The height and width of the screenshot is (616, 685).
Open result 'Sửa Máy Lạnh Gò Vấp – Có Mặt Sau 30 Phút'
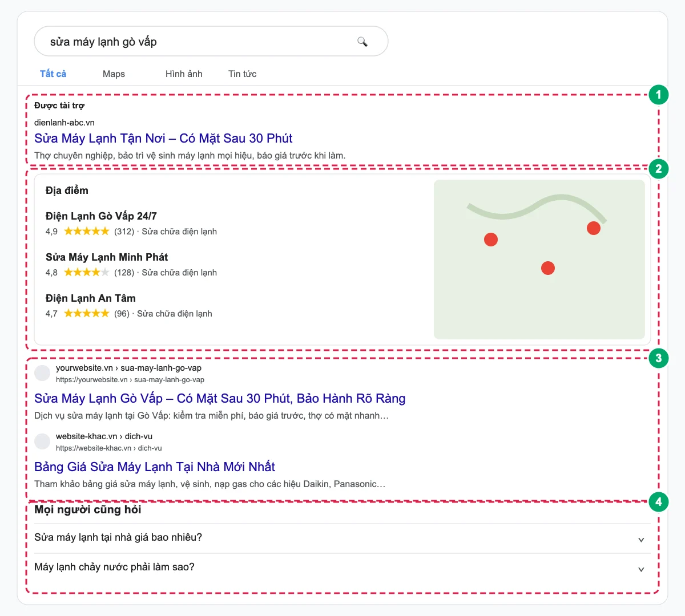pos(220,398)
